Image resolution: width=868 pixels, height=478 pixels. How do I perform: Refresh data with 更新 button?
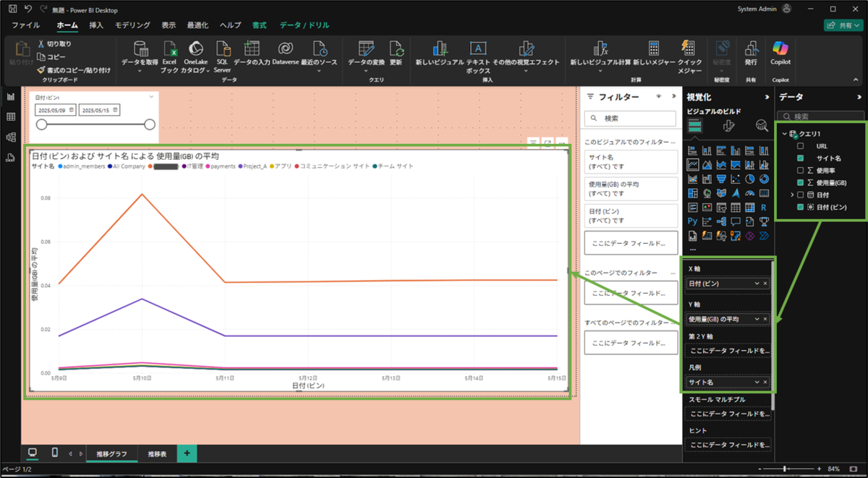tap(396, 53)
